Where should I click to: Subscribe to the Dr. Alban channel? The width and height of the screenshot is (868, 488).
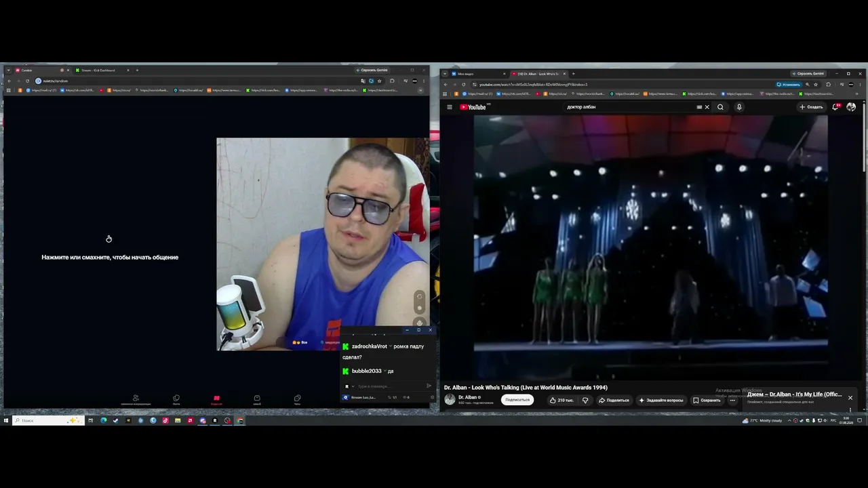pos(517,400)
